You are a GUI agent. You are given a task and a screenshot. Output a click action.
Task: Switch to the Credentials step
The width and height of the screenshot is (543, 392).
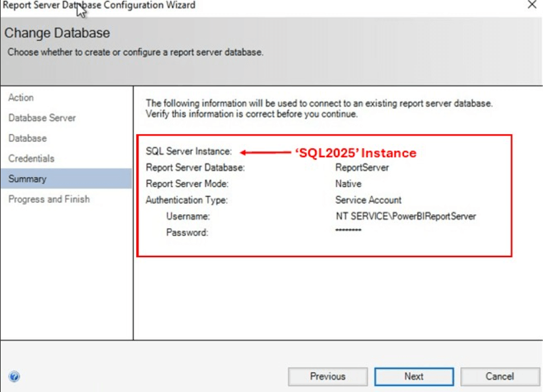point(32,159)
